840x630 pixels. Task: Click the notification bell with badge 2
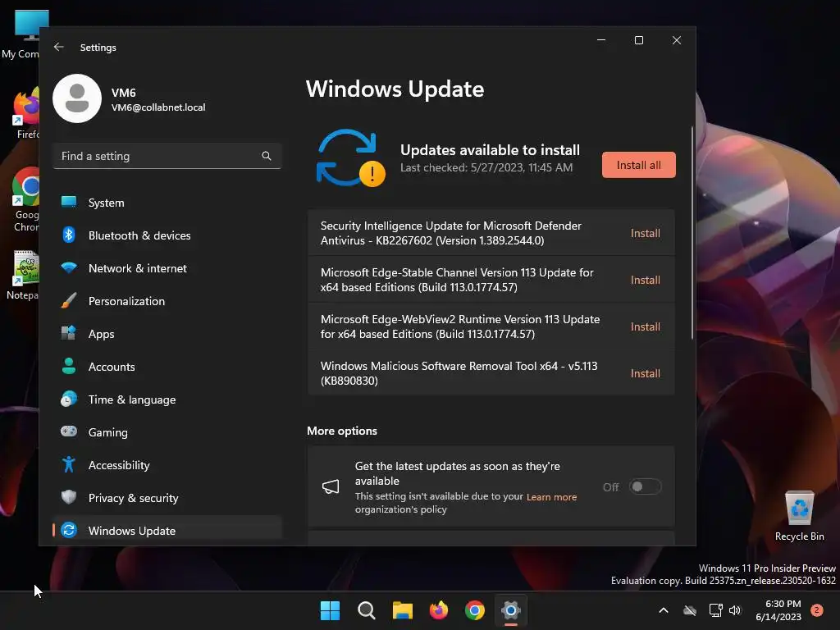coord(817,610)
